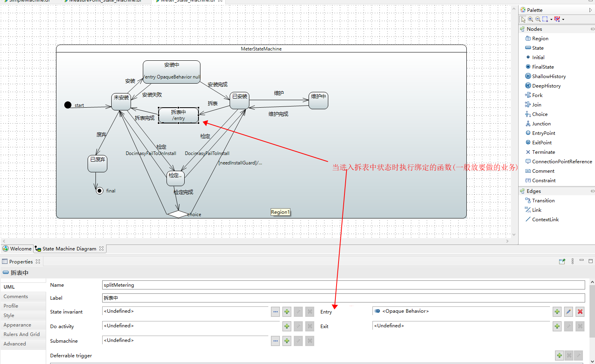Open the State Machine Diagram tab
Image resolution: width=595 pixels, height=364 pixels.
pyautogui.click(x=69, y=248)
